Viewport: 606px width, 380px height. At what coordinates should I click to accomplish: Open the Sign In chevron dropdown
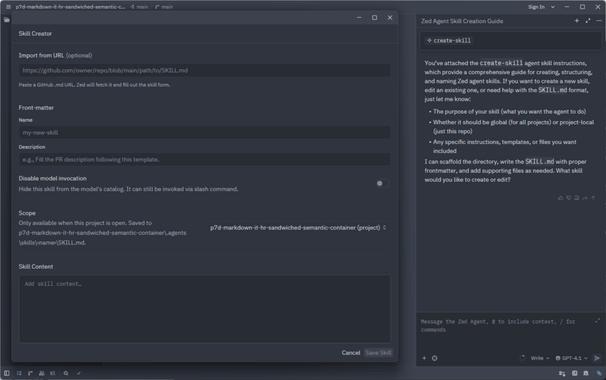(x=553, y=7)
